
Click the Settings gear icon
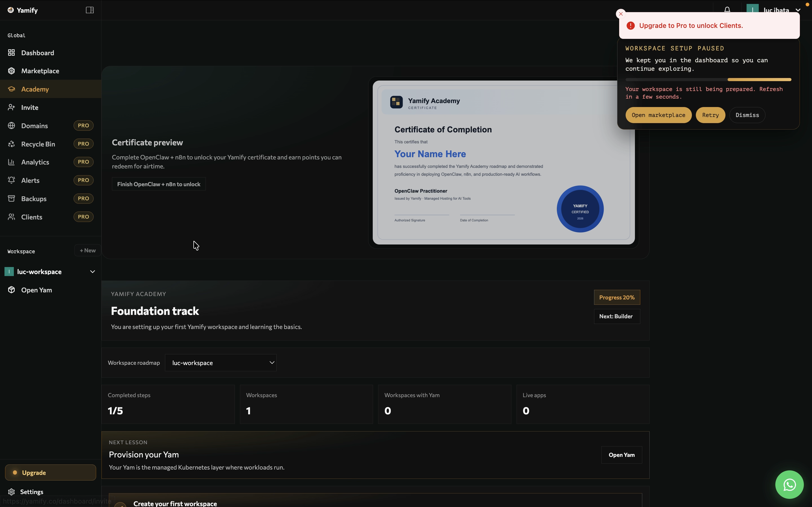pos(11,492)
